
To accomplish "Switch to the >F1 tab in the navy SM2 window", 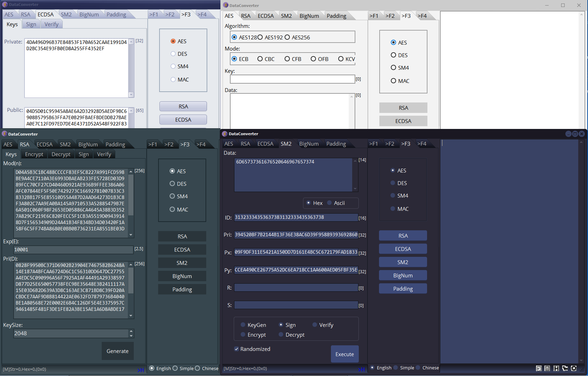I will tap(374, 144).
